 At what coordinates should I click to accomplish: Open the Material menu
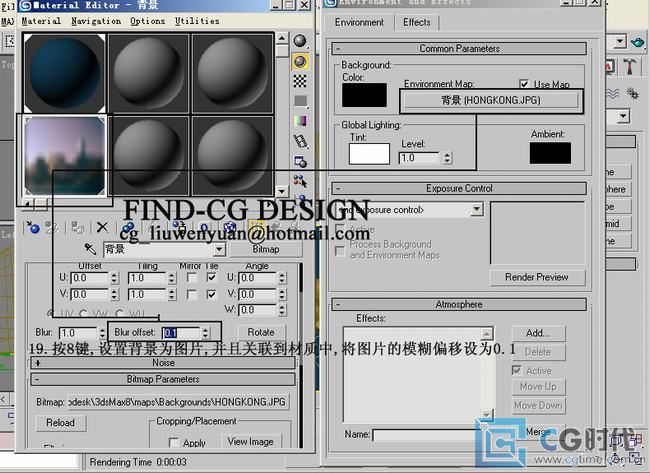(x=41, y=21)
